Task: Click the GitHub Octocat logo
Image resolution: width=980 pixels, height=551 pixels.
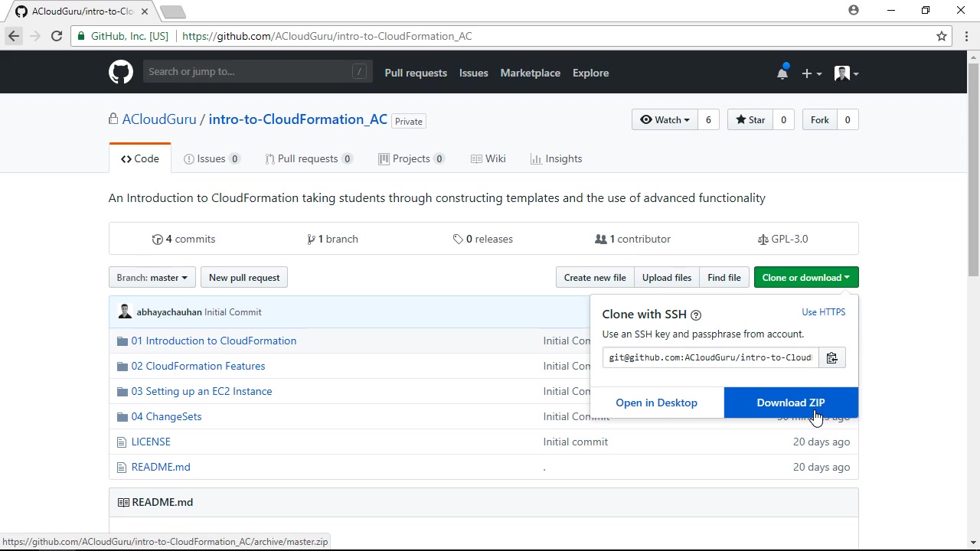Action: pos(120,73)
